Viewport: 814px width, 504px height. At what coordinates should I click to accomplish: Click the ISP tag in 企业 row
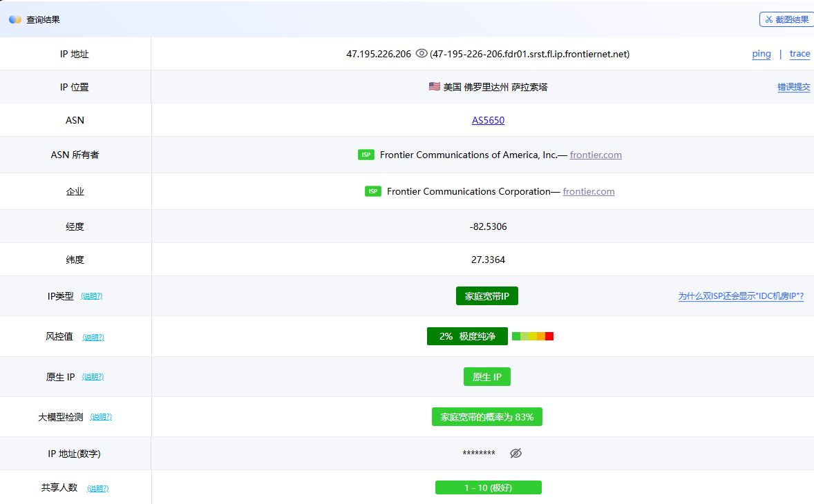coord(372,191)
